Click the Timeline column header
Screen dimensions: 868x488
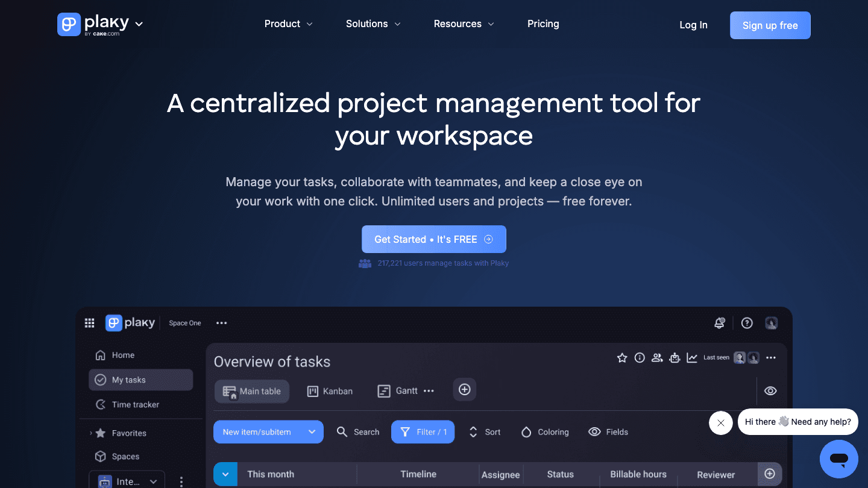pos(418,475)
